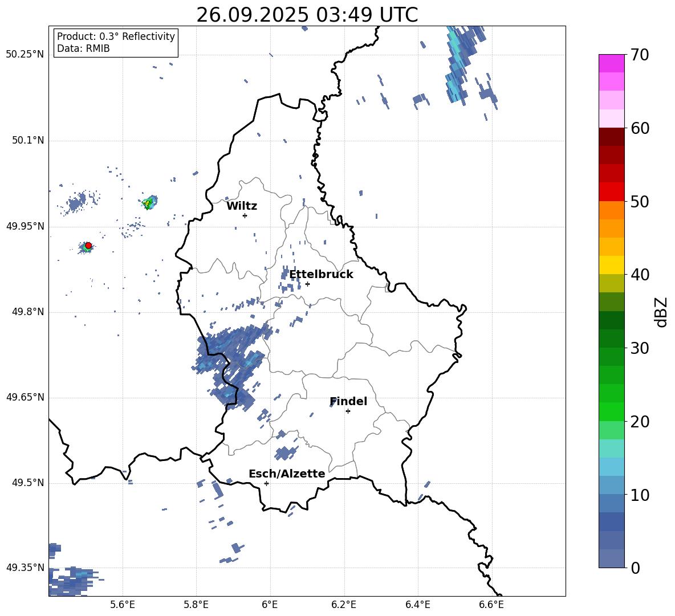Click the 49.35°N latitude label
The image size is (675, 616).
click(x=25, y=568)
